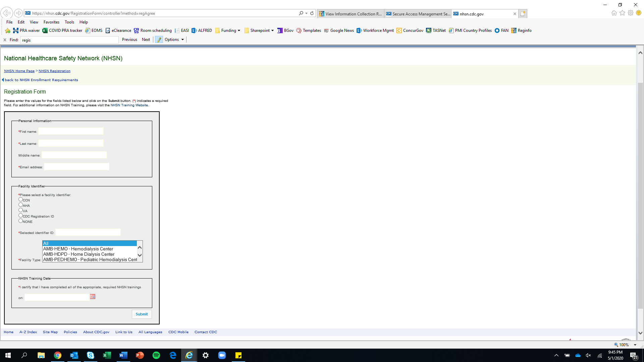Select the CCN facility identifier
Screen dimensions: 644x362
coord(21,199)
